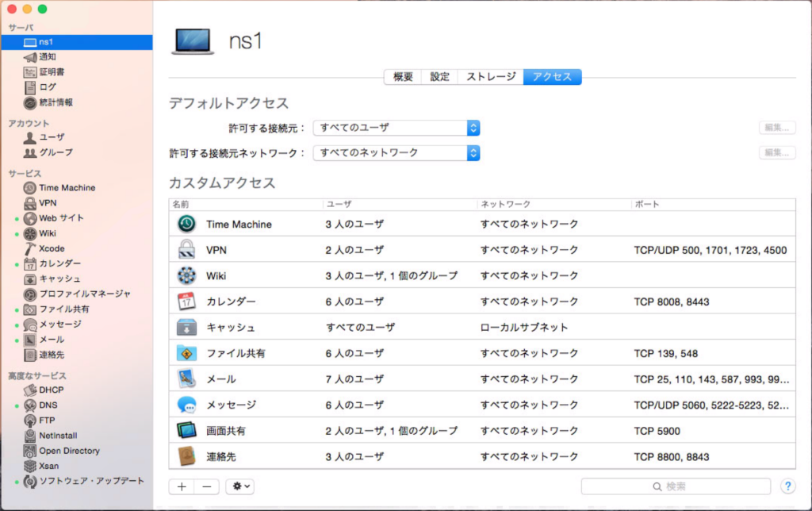812x511 pixels.
Task: Click the DNS icon in sidebar
Action: [x=30, y=405]
